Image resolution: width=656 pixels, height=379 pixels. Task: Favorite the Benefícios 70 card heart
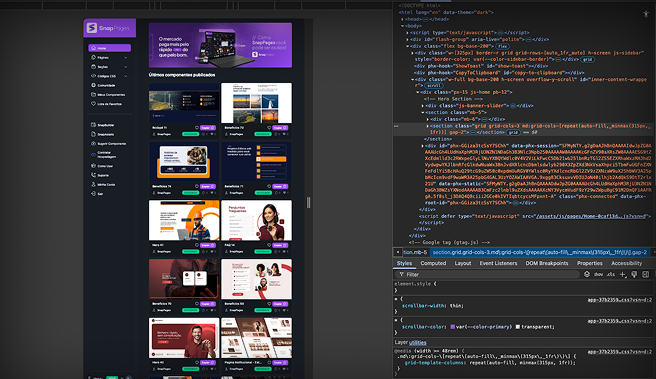(x=197, y=304)
